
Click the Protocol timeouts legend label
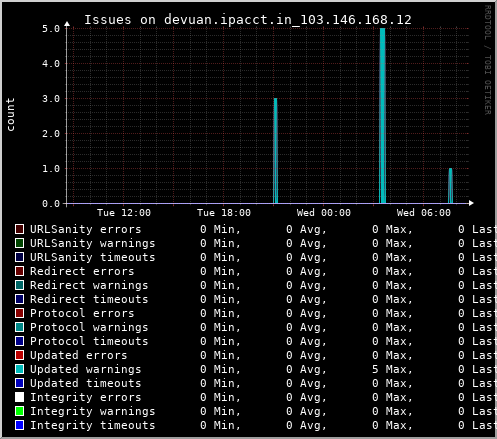[89, 341]
